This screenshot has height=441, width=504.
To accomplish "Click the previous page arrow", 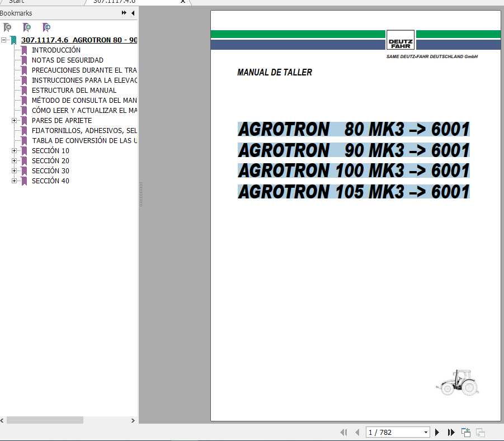I will coord(357,432).
